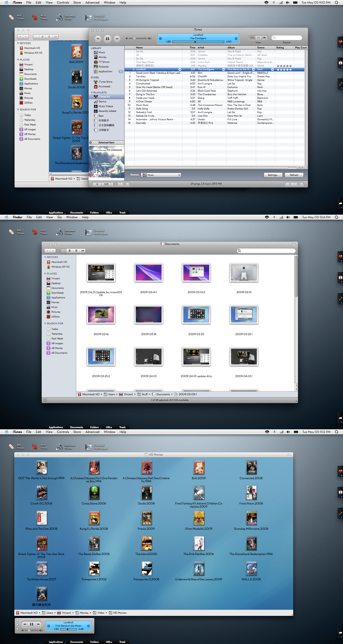
Task: Sort iTunes songs by the Genre column header
Action: click(265, 47)
